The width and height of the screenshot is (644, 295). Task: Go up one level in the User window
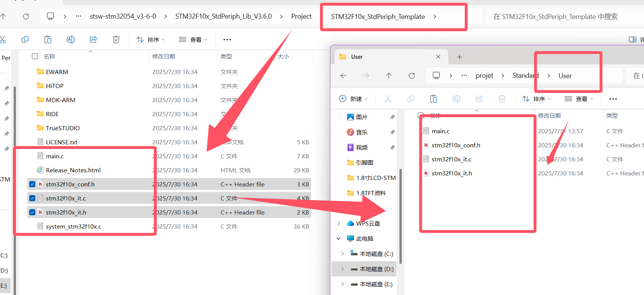[389, 76]
